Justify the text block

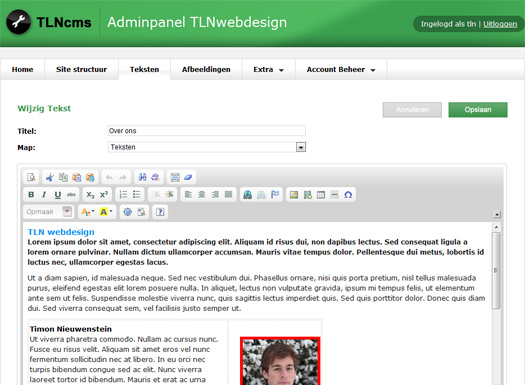coord(229,195)
